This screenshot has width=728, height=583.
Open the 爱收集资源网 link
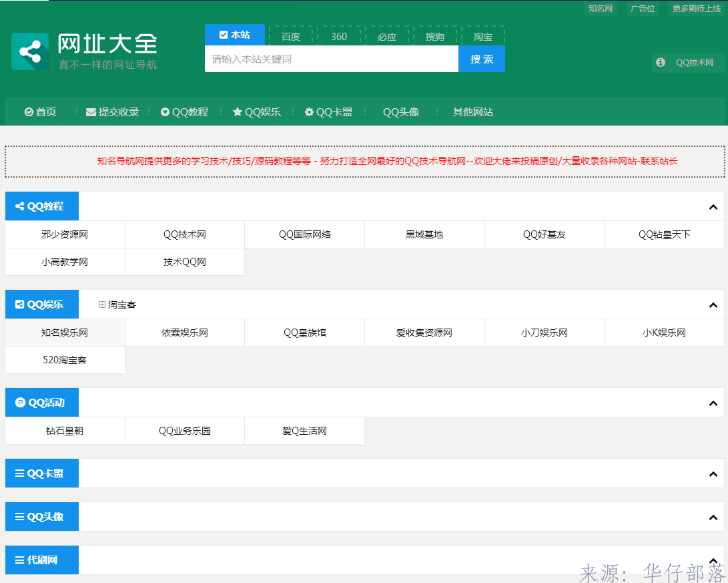(424, 333)
